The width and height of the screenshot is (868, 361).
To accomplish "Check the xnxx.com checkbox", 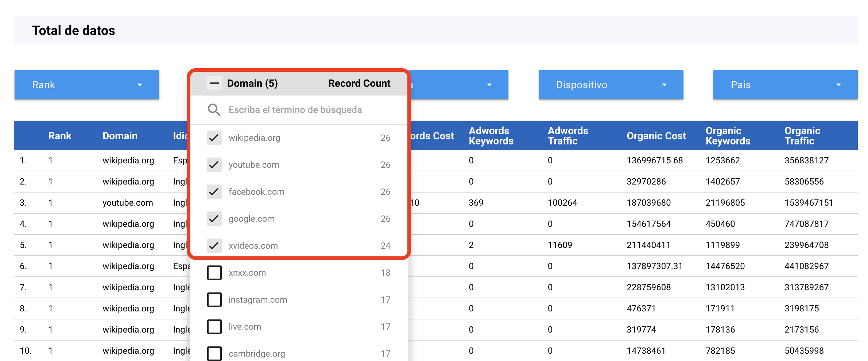I will 214,273.
